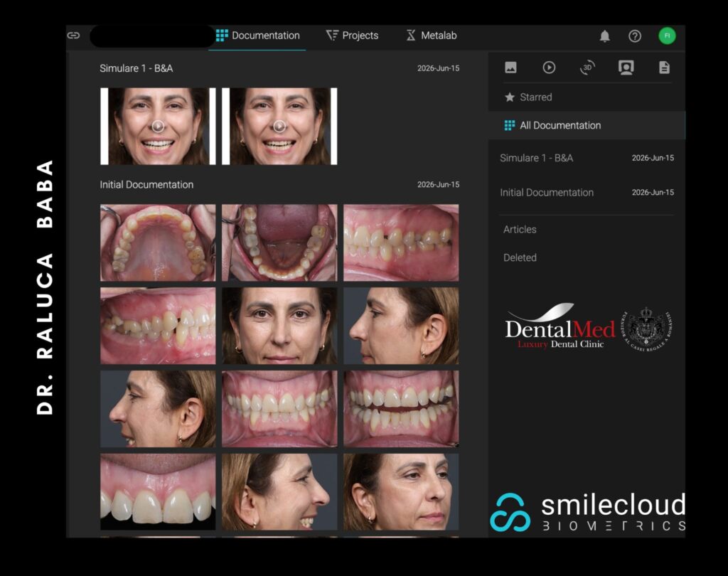Filter by videos play icon

[549, 68]
